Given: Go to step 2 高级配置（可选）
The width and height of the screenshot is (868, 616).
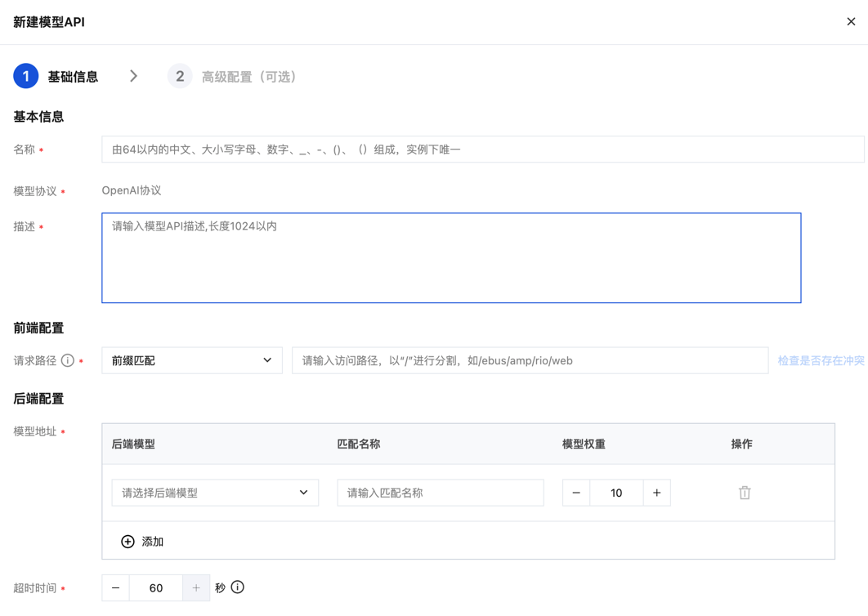Looking at the screenshot, I should coord(232,76).
